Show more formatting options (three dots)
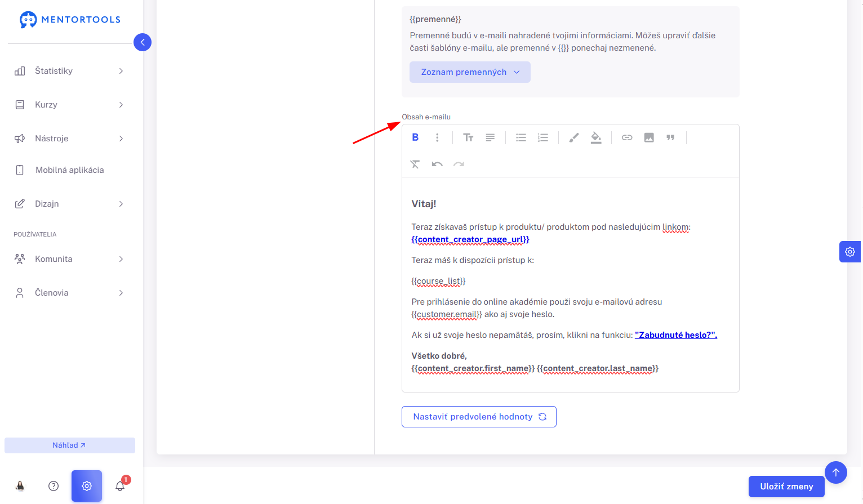 pos(437,137)
